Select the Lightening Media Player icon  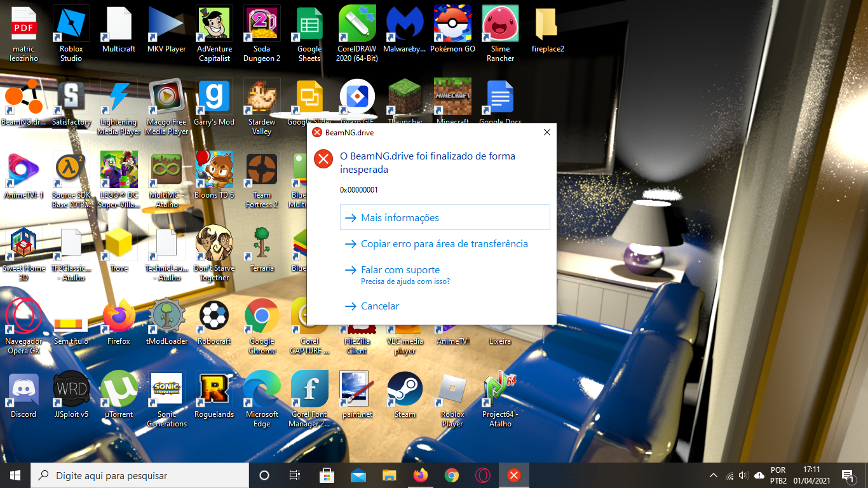[x=119, y=107]
